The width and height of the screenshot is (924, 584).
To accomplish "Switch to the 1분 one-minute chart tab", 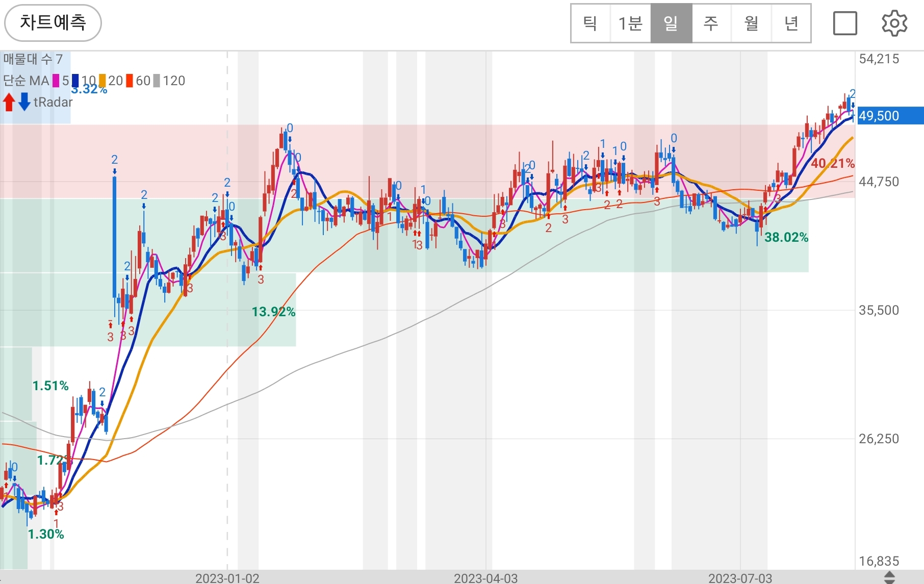I will (x=631, y=23).
